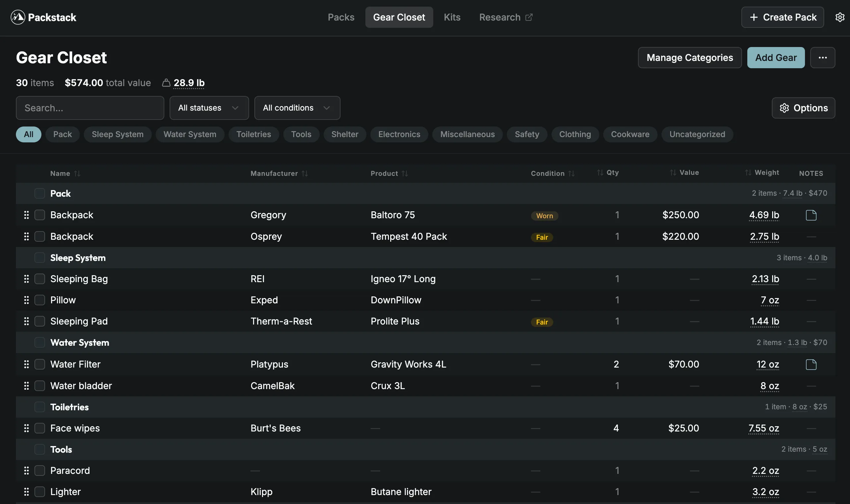Click the Burt's Bees manufacturer cell
The height and width of the screenshot is (504, 850).
click(275, 428)
